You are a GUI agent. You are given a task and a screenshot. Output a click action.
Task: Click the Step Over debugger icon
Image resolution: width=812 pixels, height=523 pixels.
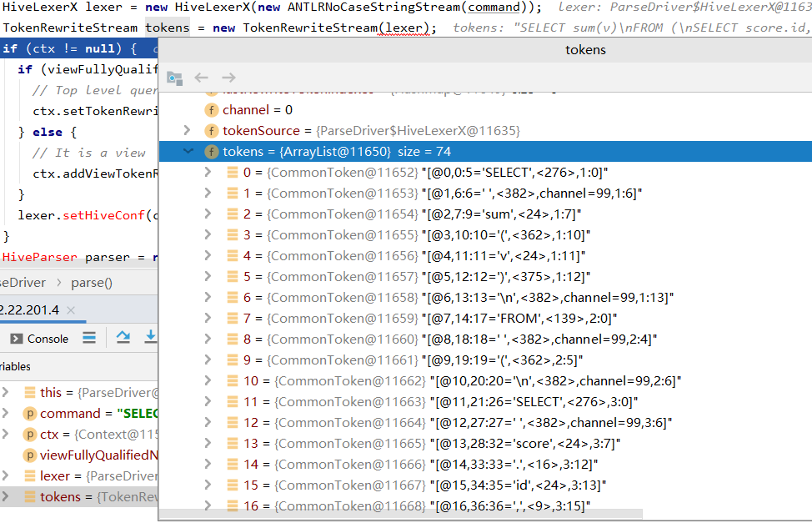[x=123, y=338]
